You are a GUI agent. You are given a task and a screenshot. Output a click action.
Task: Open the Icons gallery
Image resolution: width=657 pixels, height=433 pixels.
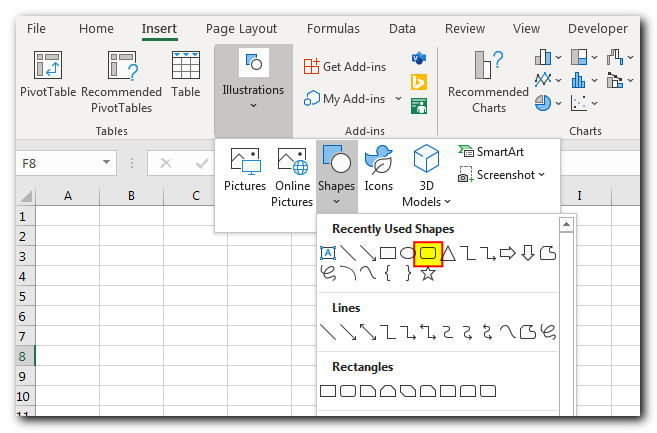[x=378, y=169]
